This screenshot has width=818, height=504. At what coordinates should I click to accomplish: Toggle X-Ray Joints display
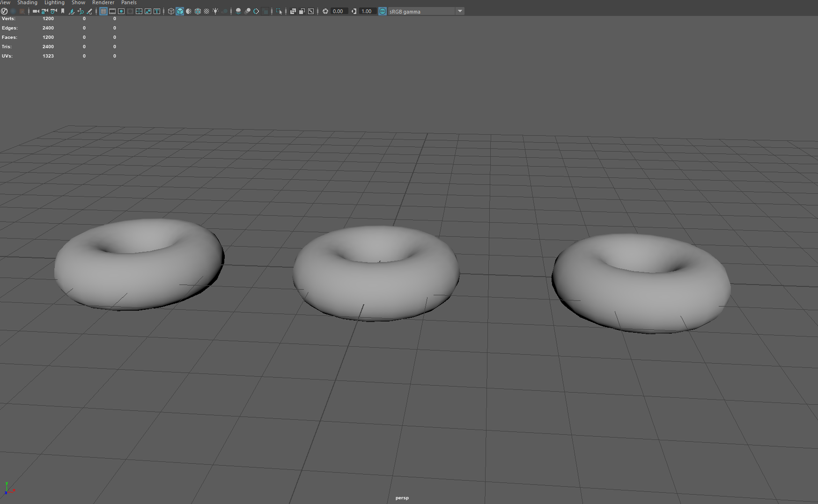click(x=310, y=11)
